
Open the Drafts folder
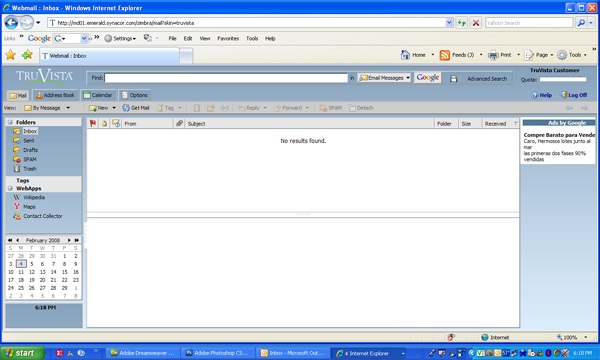tap(30, 150)
